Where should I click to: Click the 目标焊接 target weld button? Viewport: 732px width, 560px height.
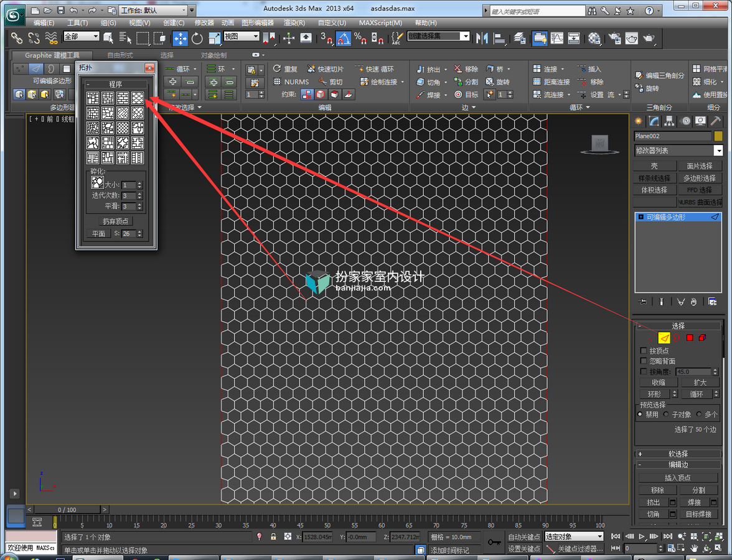pos(698,514)
